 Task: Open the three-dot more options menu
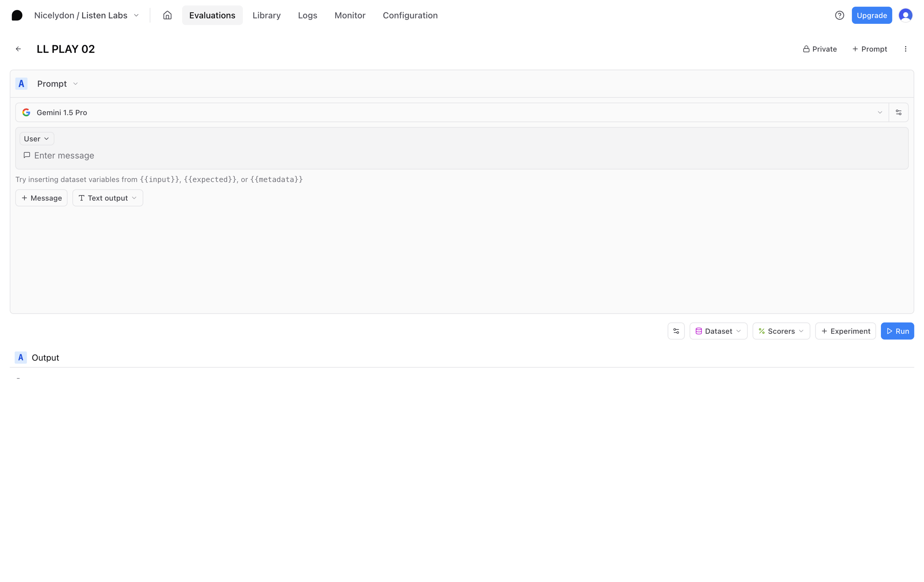(x=906, y=49)
